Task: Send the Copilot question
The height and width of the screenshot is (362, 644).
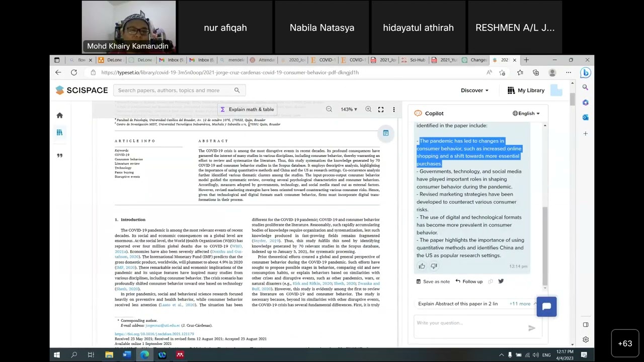Action: 531,328
